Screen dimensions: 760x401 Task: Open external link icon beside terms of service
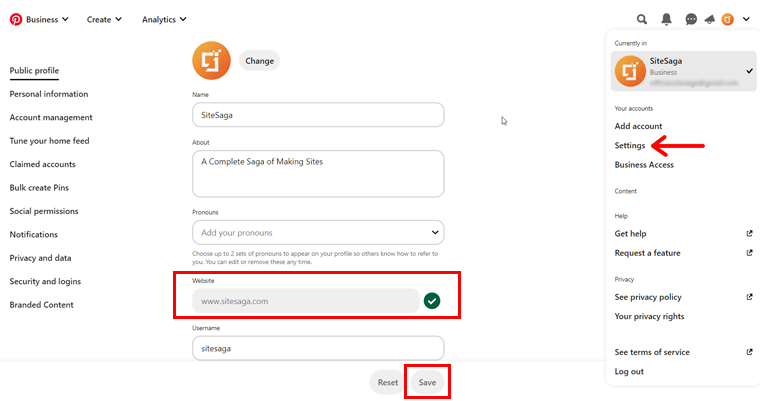pyautogui.click(x=749, y=352)
